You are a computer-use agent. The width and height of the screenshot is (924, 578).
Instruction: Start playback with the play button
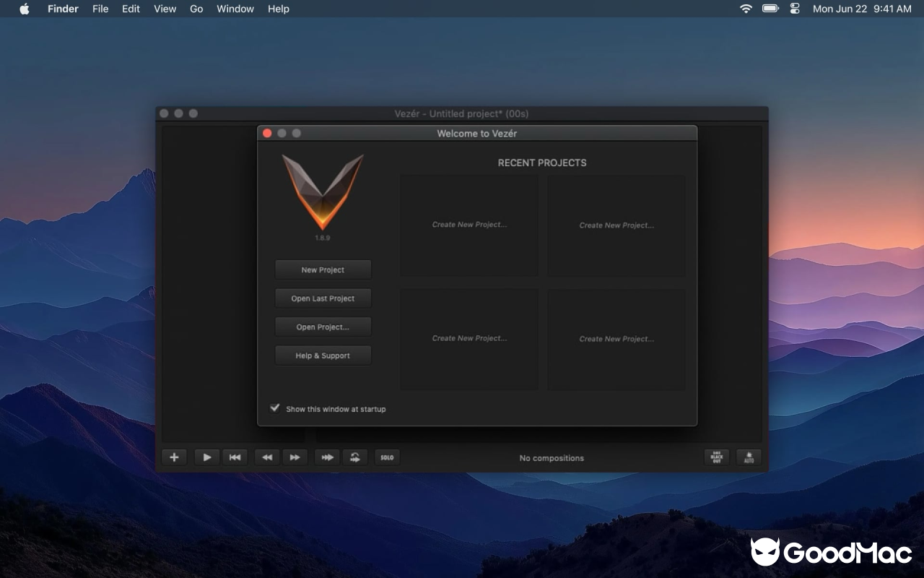click(x=206, y=457)
